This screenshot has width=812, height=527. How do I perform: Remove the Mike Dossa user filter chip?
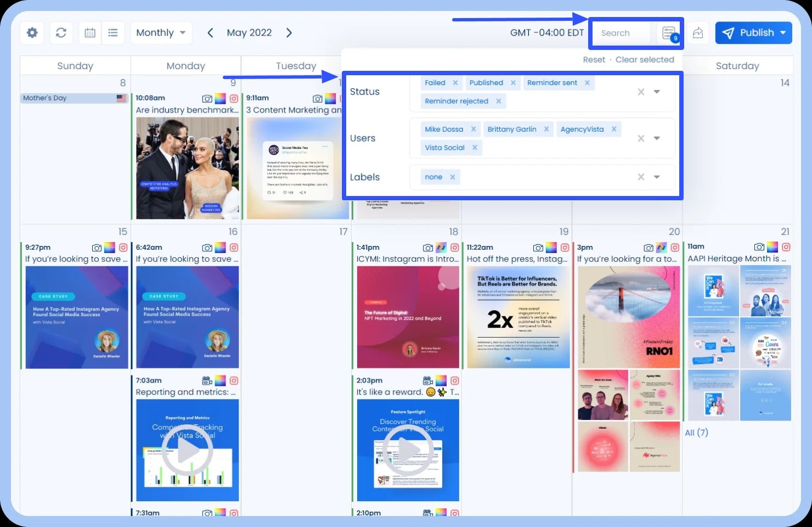pyautogui.click(x=473, y=128)
